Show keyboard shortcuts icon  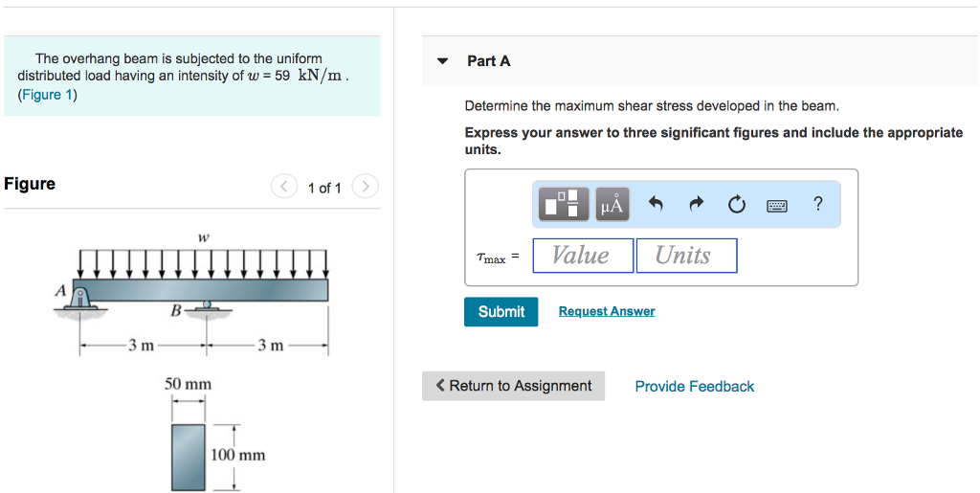tap(777, 206)
